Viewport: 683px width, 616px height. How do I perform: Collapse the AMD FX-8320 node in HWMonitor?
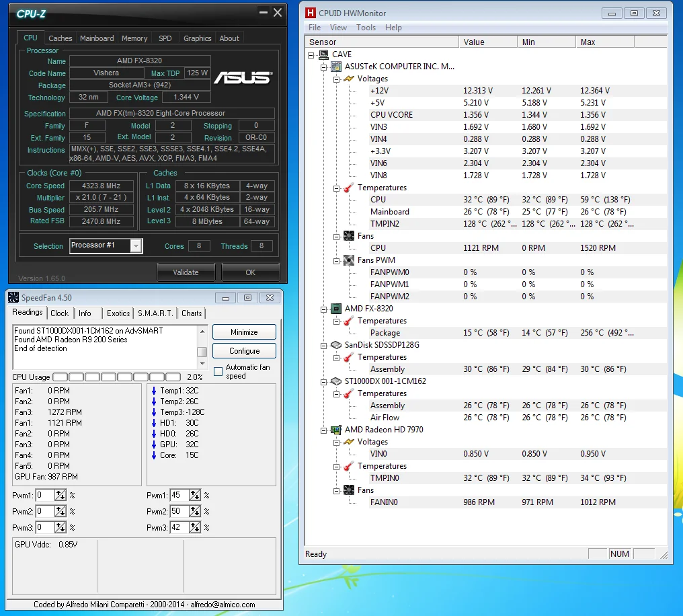[323, 310]
